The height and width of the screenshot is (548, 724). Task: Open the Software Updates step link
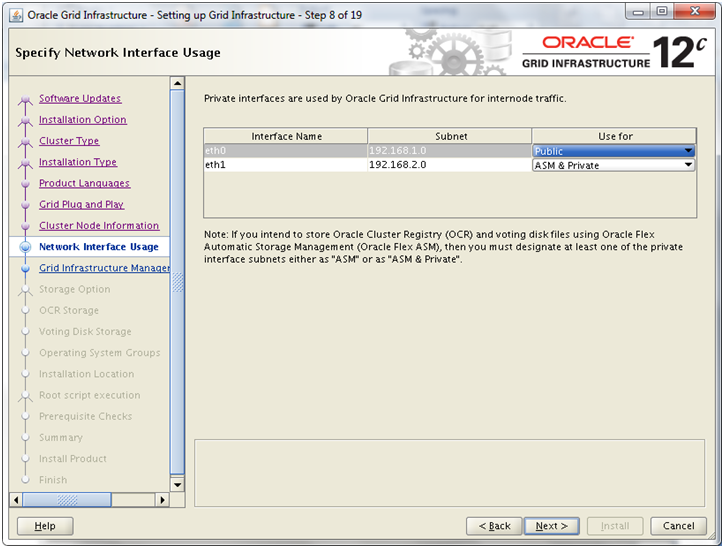click(x=80, y=98)
